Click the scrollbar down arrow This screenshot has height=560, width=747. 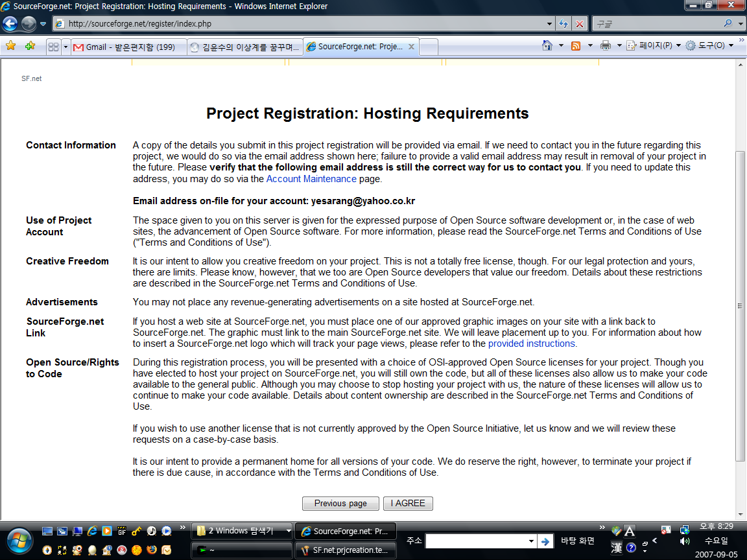click(x=741, y=514)
